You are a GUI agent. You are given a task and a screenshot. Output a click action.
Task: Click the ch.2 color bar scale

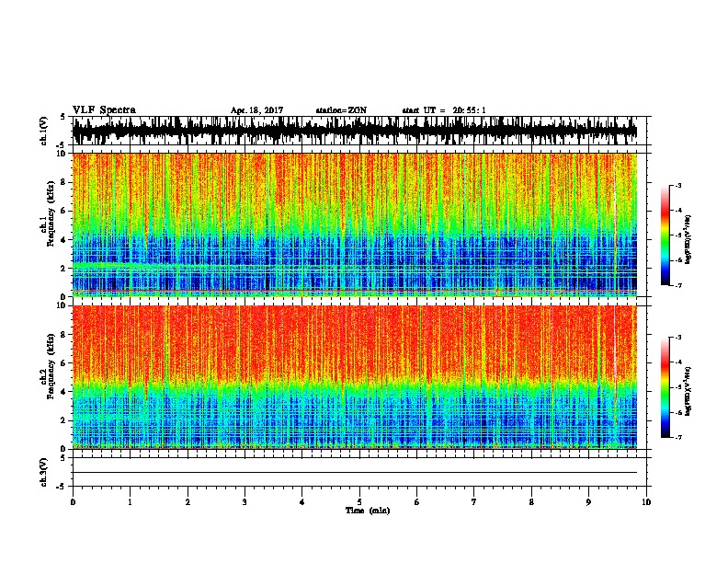665,387
